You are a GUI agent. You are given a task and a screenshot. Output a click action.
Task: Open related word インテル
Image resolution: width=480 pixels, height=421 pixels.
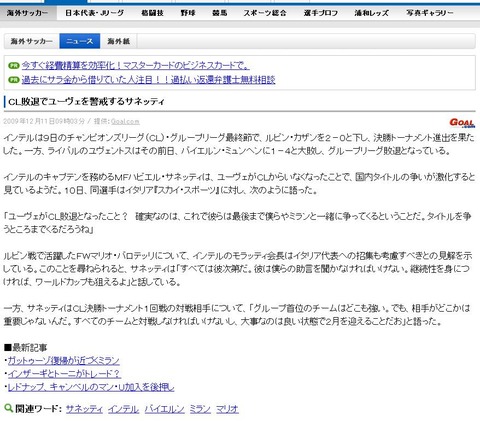pos(123,409)
